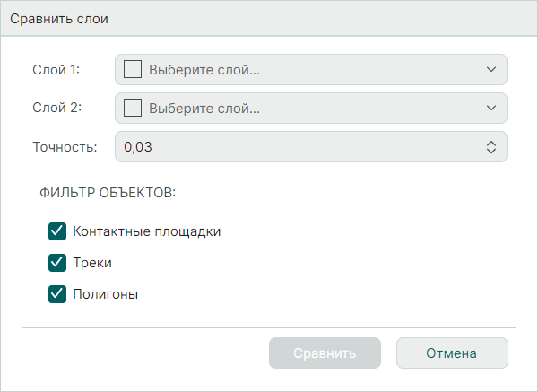Image resolution: width=538 pixels, height=392 pixels.
Task: Click the Слой 1 dropdown chevron arrow
Action: 490,69
